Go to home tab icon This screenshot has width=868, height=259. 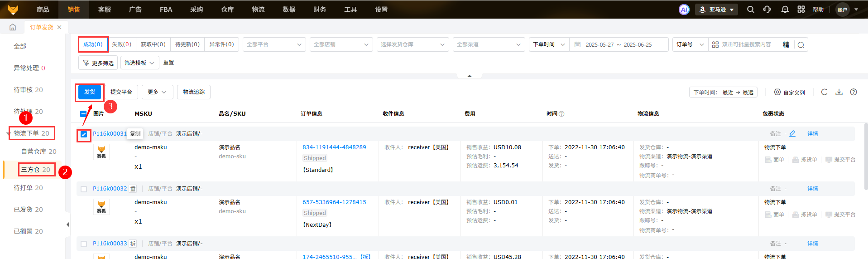click(13, 27)
